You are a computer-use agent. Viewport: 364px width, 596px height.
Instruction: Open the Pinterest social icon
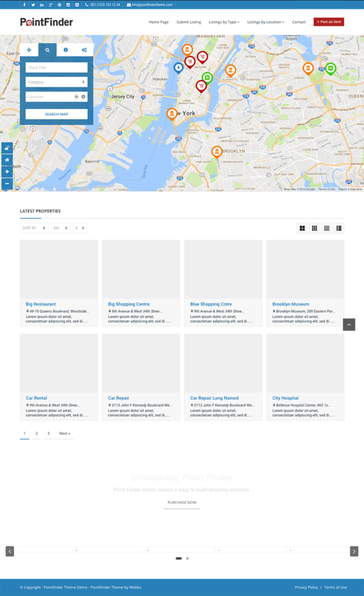coord(59,5)
